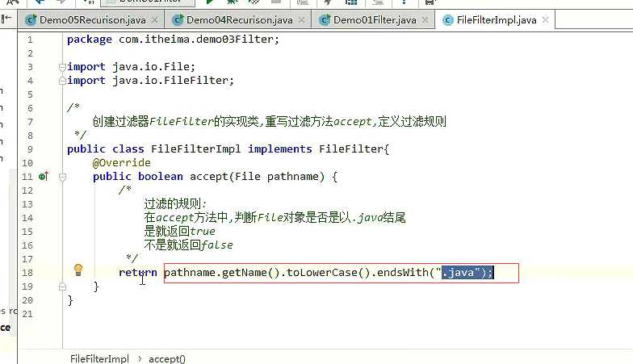Click line number 21 in the gutter

click(27, 314)
